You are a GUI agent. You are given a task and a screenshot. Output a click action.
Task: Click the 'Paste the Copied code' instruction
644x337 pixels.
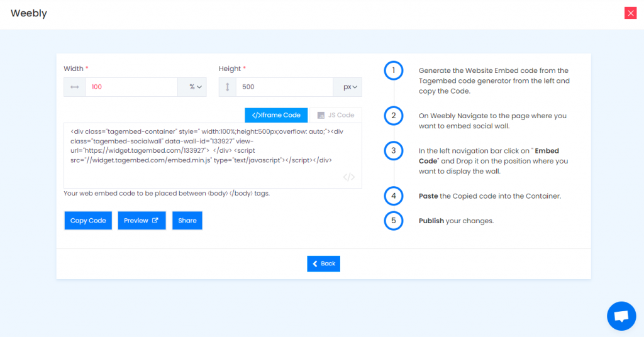pos(489,196)
